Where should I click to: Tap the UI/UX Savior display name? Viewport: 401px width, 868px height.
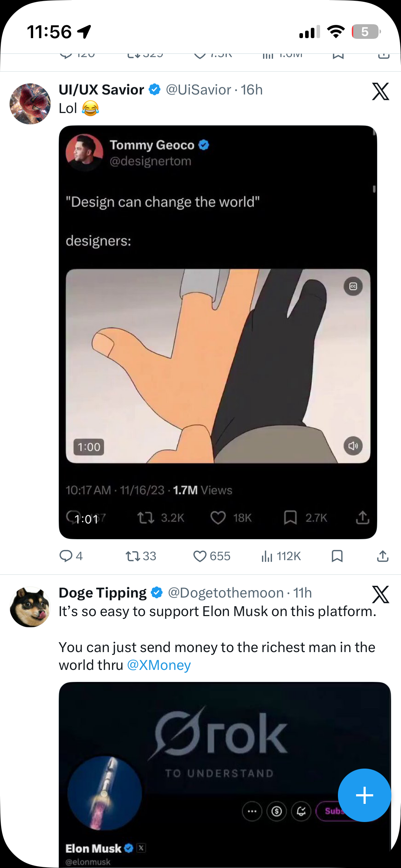[101, 90]
